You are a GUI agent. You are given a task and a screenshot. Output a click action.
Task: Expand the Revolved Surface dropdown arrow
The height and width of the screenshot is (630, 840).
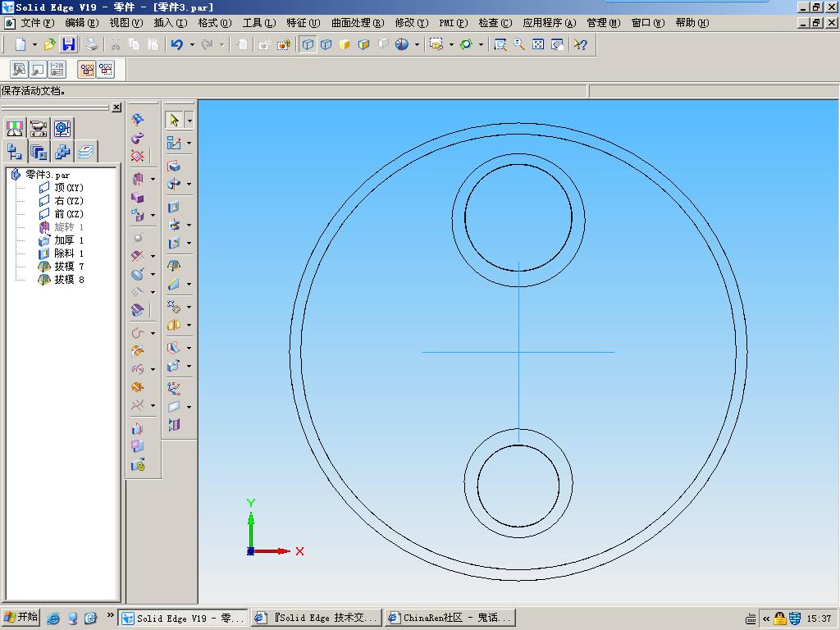153,180
